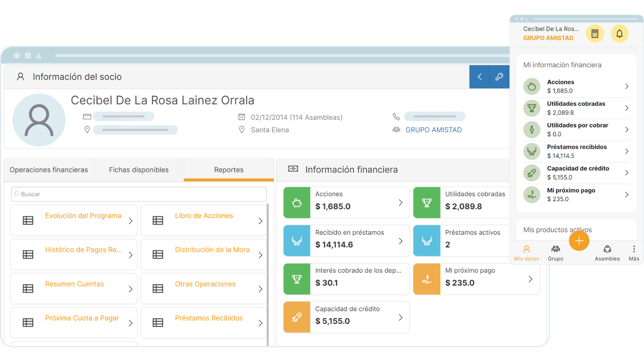Open the calculator icon in the mobile header
Viewport: 644px width, 362px height.
point(595,34)
